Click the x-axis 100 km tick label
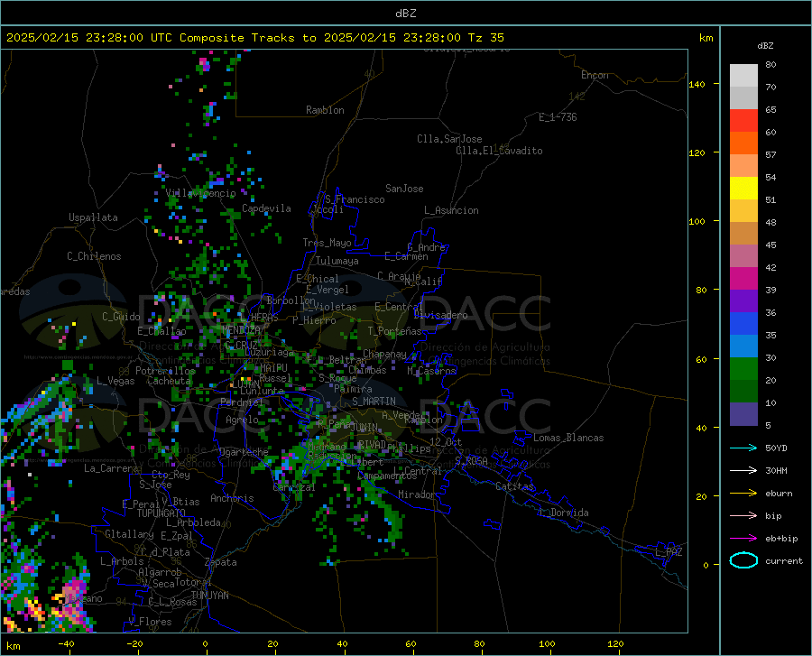Viewport: 812px width, 656px height. tap(547, 643)
